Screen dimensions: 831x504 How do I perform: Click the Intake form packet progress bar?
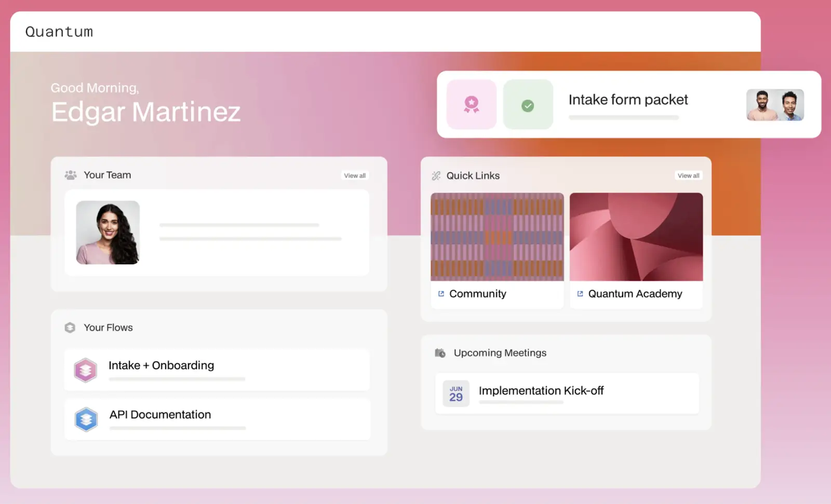623,117
